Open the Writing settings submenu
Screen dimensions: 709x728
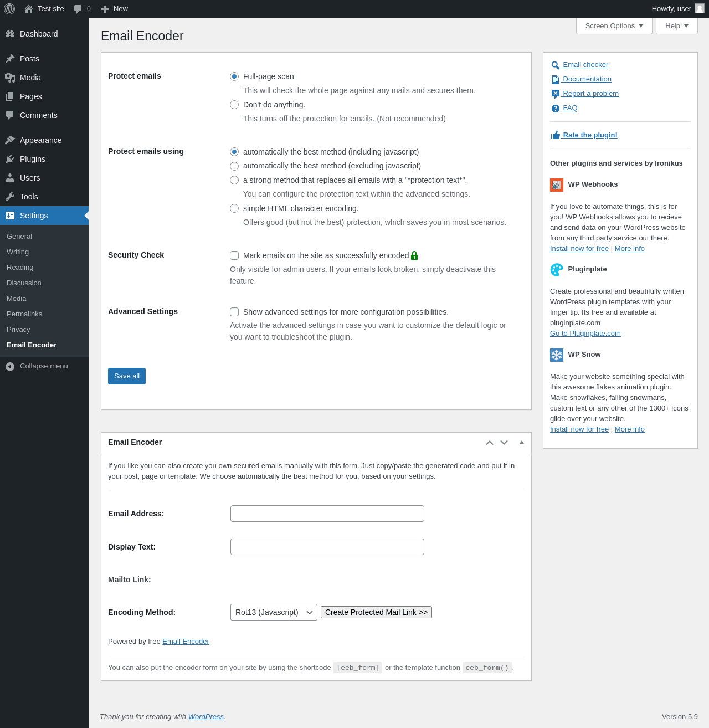coord(18,252)
